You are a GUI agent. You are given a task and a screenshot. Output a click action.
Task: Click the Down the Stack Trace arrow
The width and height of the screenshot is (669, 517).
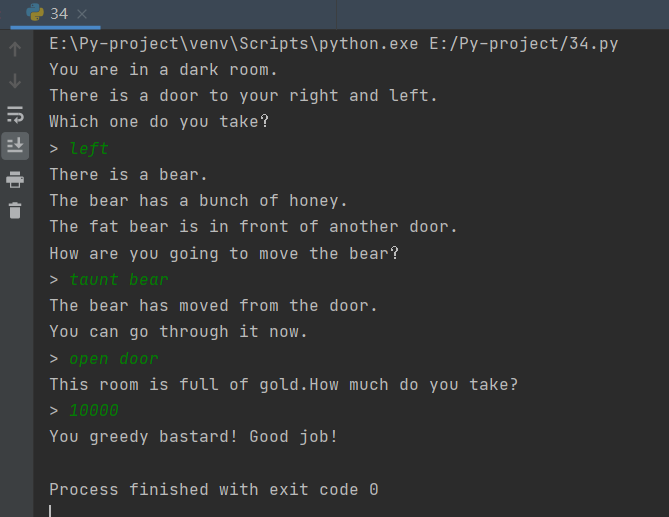(15, 81)
